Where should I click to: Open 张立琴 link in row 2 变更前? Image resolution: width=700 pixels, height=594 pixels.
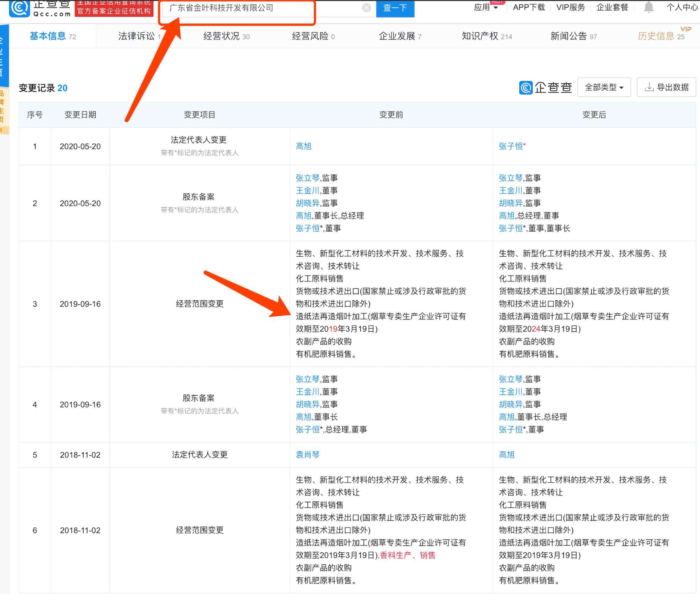pyautogui.click(x=308, y=178)
